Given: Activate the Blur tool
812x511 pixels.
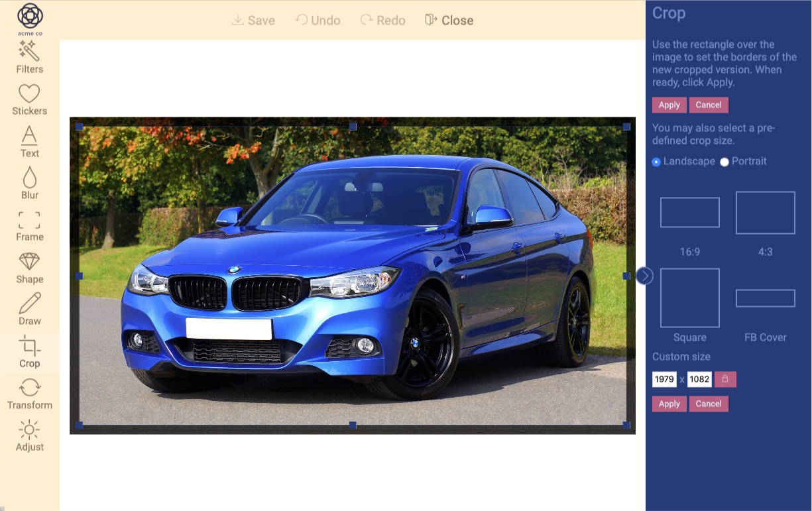Looking at the screenshot, I should 29,182.
